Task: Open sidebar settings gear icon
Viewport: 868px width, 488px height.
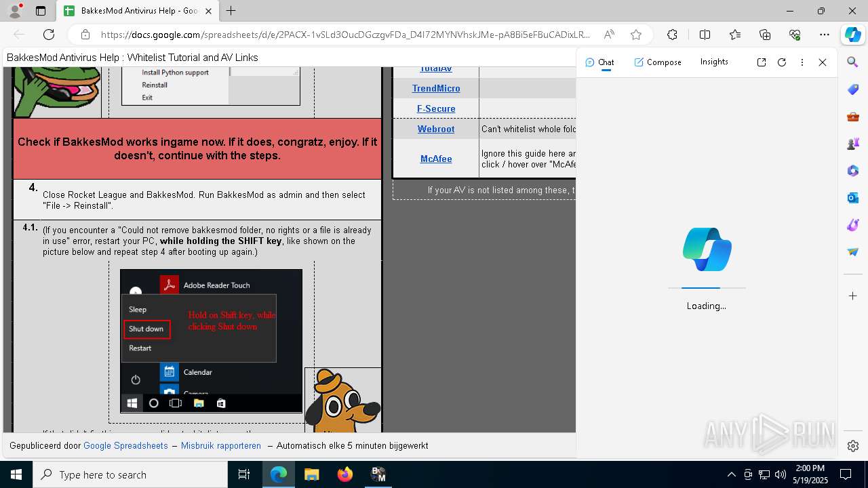Action: point(853,446)
